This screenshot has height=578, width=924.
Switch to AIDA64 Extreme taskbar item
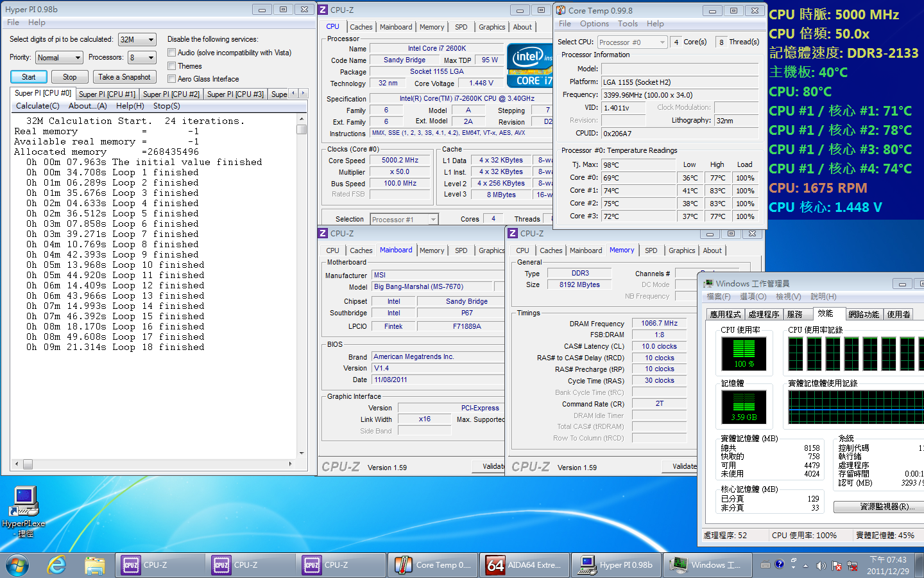tap(524, 565)
